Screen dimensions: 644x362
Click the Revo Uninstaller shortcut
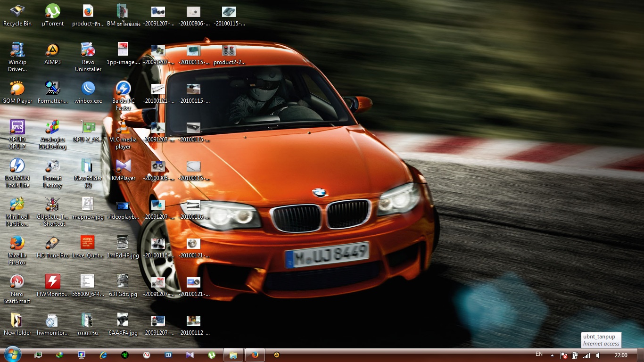[x=88, y=50]
